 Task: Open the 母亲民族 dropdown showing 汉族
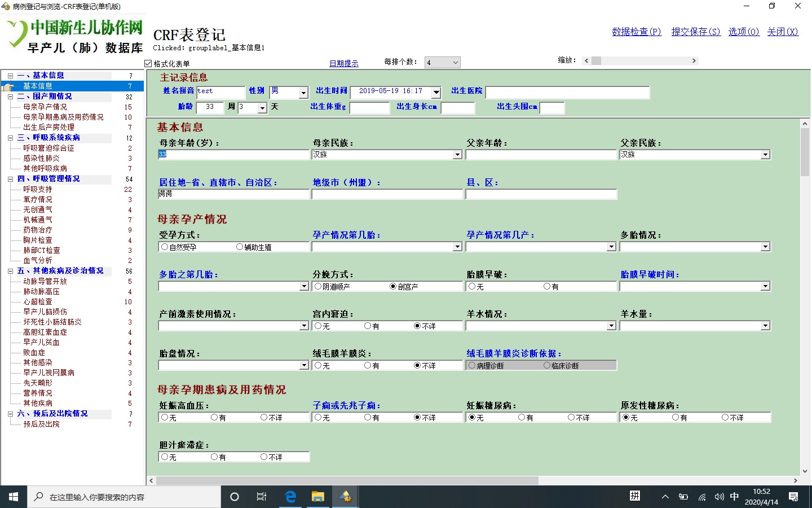pyautogui.click(x=457, y=154)
